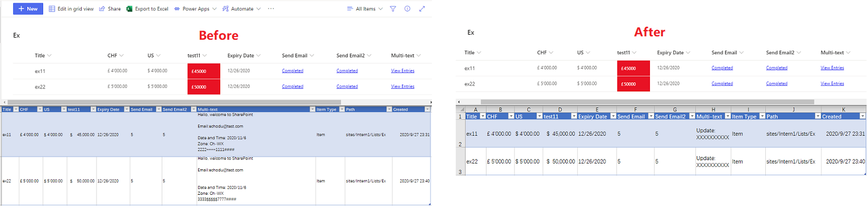Image resolution: width=868 pixels, height=209 pixels.
Task: Click the red £50000 cell in Before list
Action: pos(203,87)
